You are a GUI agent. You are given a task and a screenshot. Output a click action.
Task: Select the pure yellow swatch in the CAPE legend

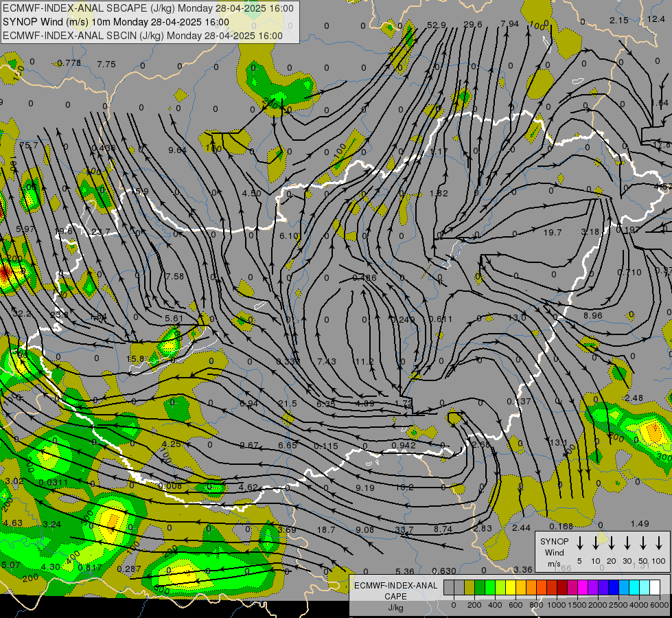coord(511,588)
